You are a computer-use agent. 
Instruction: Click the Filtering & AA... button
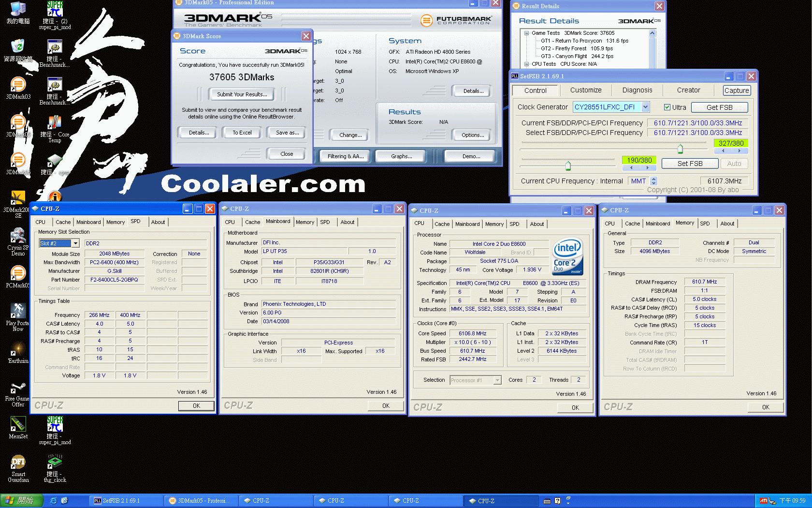(345, 156)
